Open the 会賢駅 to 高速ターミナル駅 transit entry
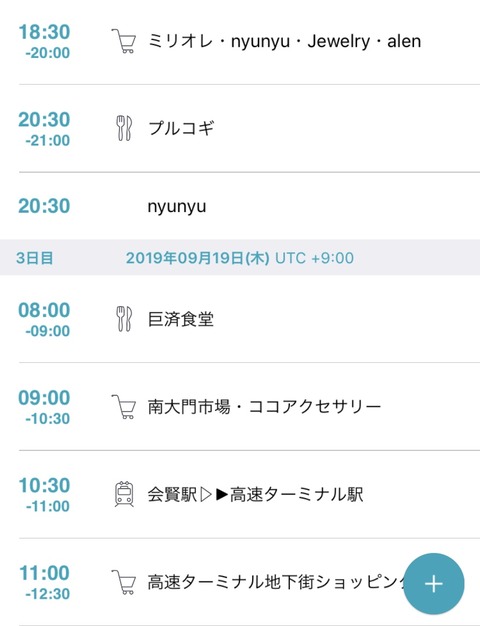The width and height of the screenshot is (480, 626). point(240,494)
